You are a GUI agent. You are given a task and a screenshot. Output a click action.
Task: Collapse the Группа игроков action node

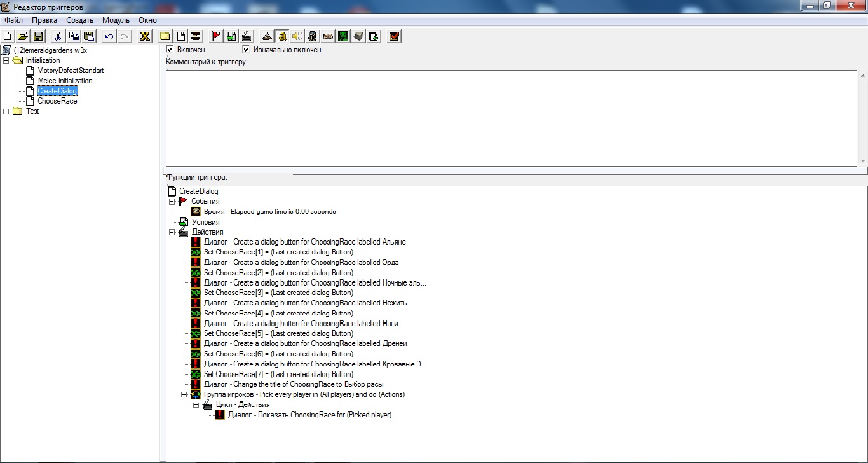(x=184, y=394)
